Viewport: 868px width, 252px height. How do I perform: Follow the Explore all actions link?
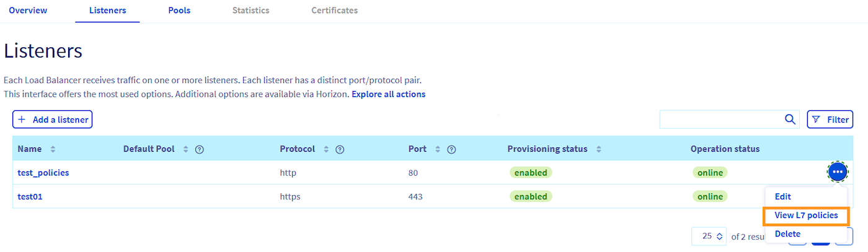pos(388,94)
